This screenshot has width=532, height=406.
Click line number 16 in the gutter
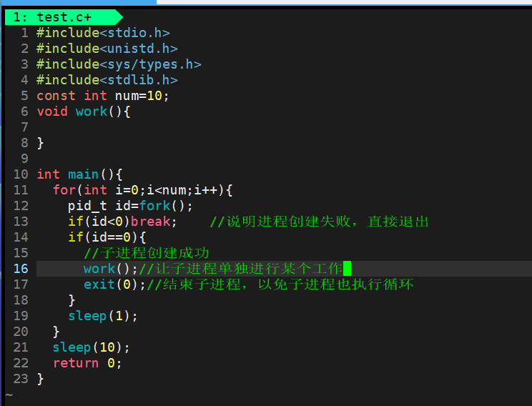[x=21, y=269]
